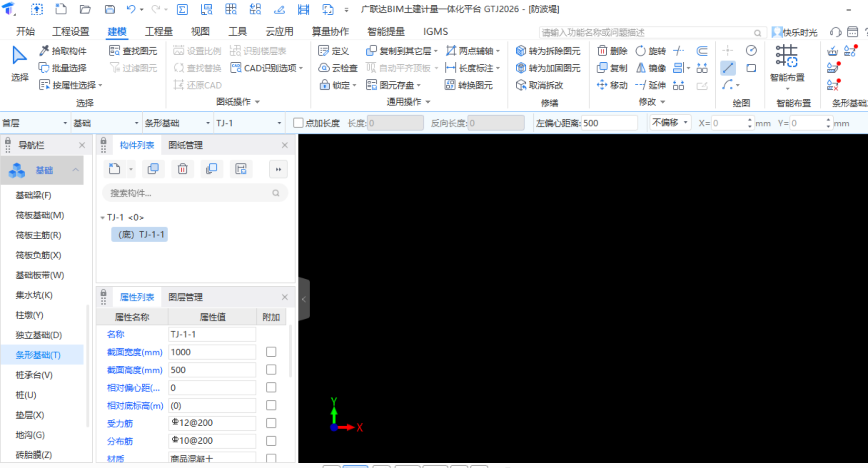The width and height of the screenshot is (868, 468).
Task: Select 筏板基础(M) in navigation
Action: [40, 215]
